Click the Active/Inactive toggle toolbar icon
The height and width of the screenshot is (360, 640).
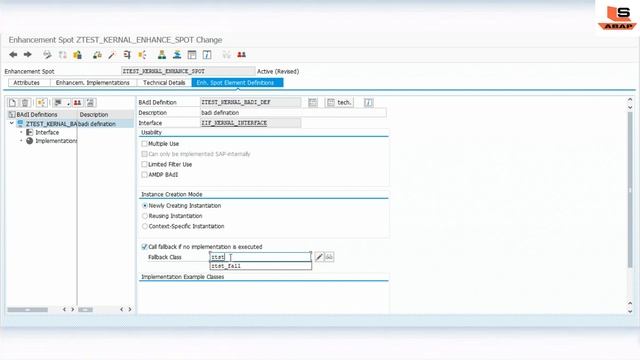point(62,55)
